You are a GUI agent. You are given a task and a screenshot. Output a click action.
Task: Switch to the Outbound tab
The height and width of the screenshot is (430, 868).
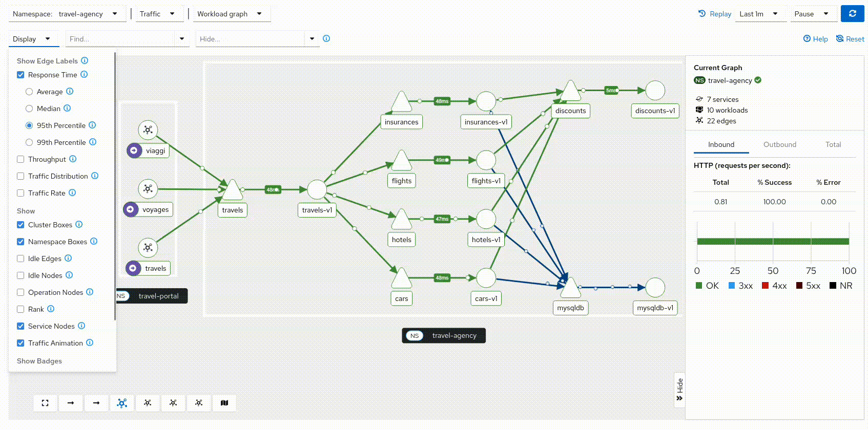pos(779,144)
